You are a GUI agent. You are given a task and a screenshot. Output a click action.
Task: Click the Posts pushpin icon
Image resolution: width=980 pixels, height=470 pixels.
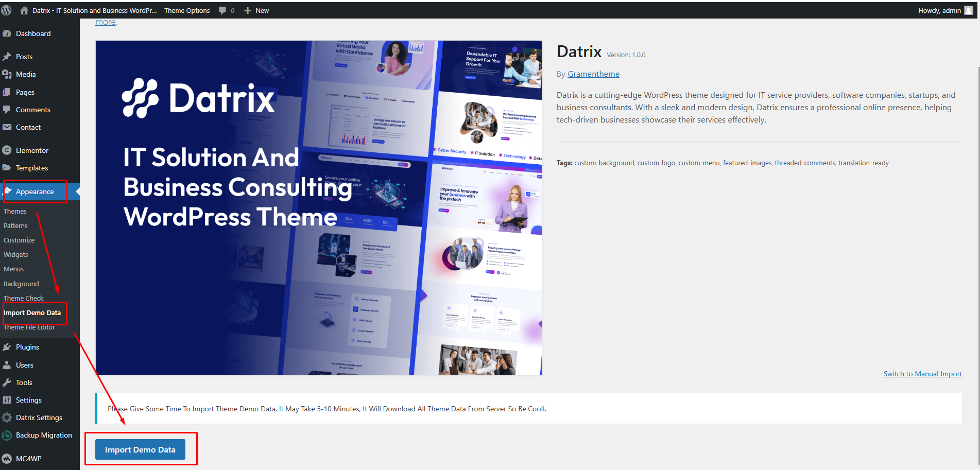(7, 57)
